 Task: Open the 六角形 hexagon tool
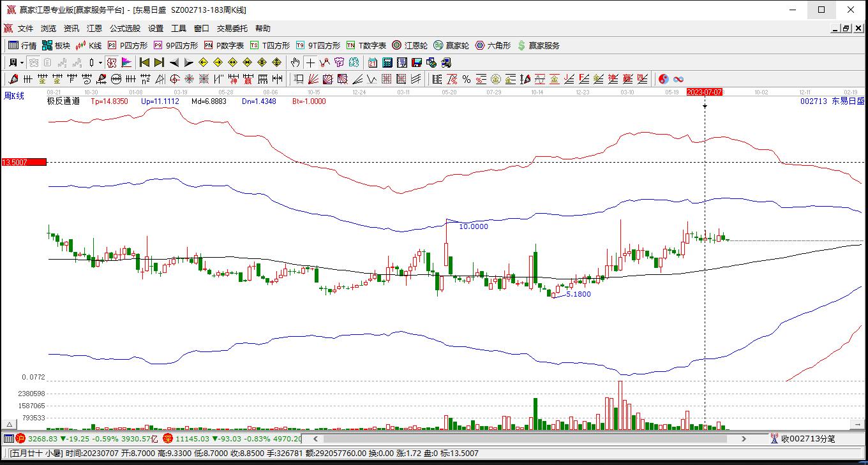pos(493,45)
